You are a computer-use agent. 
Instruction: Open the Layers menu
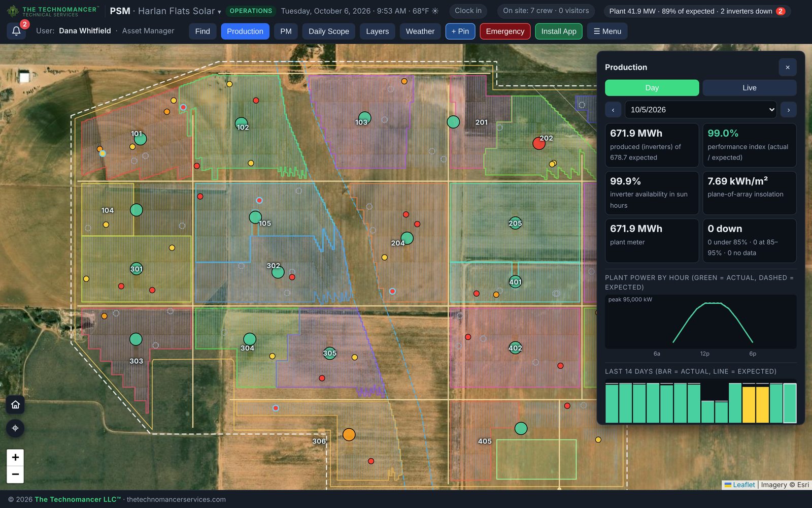coord(378,31)
